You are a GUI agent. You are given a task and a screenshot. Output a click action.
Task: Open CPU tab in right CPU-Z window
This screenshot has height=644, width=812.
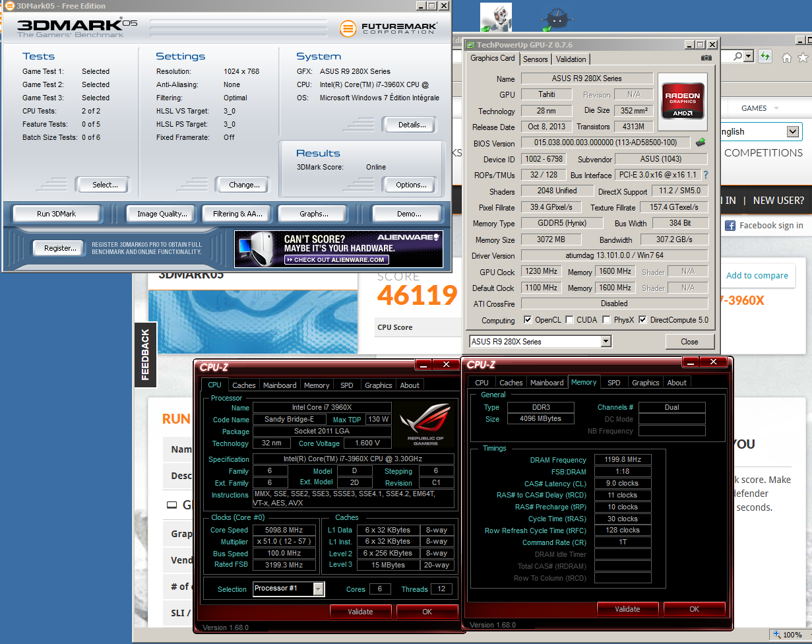(x=482, y=383)
